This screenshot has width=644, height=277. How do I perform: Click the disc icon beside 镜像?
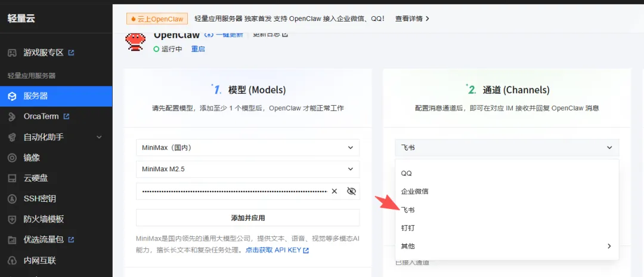tap(13, 158)
